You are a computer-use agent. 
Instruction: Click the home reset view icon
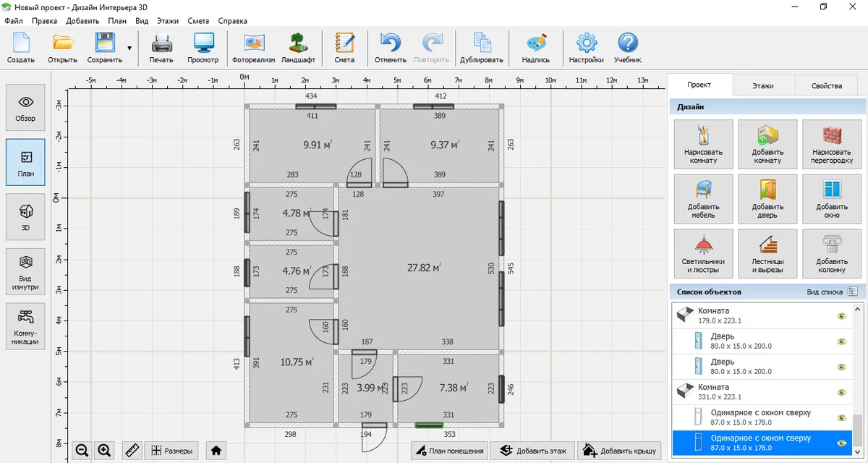(216, 451)
